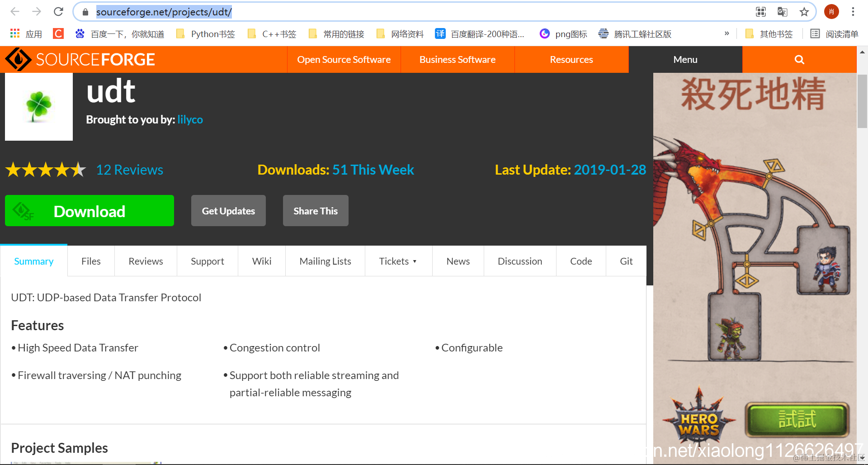
Task: Open the Code tab
Action: pyautogui.click(x=581, y=261)
